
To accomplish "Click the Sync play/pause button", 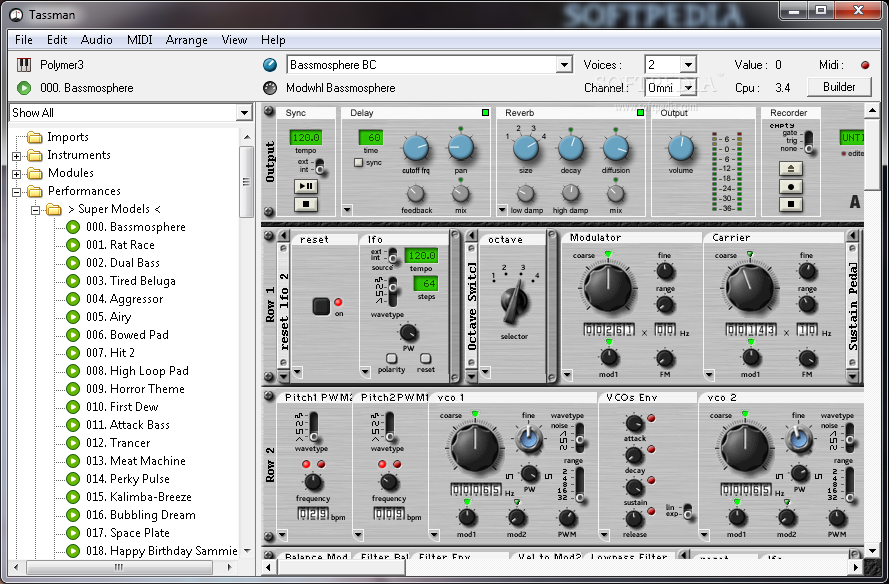I will 306,186.
